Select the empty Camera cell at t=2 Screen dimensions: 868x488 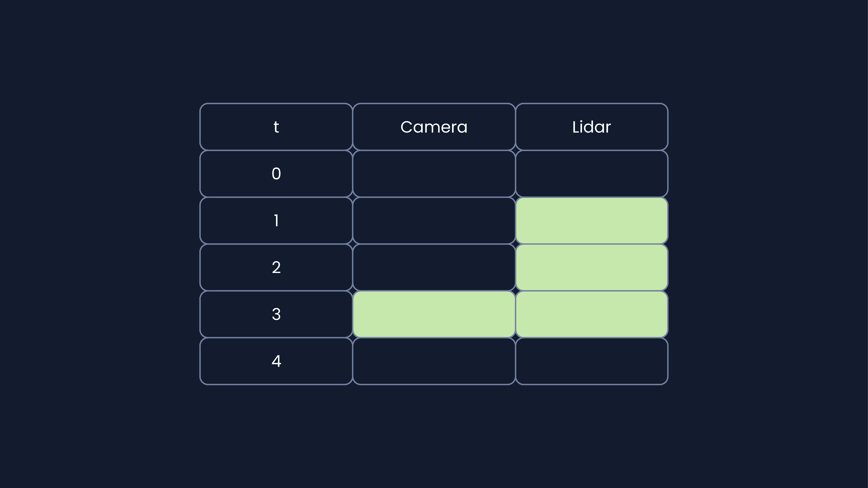[434, 267]
